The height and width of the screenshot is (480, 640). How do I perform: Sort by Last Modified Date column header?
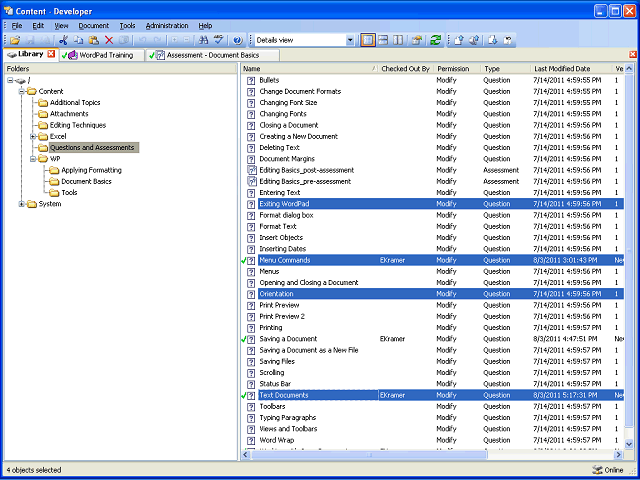(x=571, y=69)
